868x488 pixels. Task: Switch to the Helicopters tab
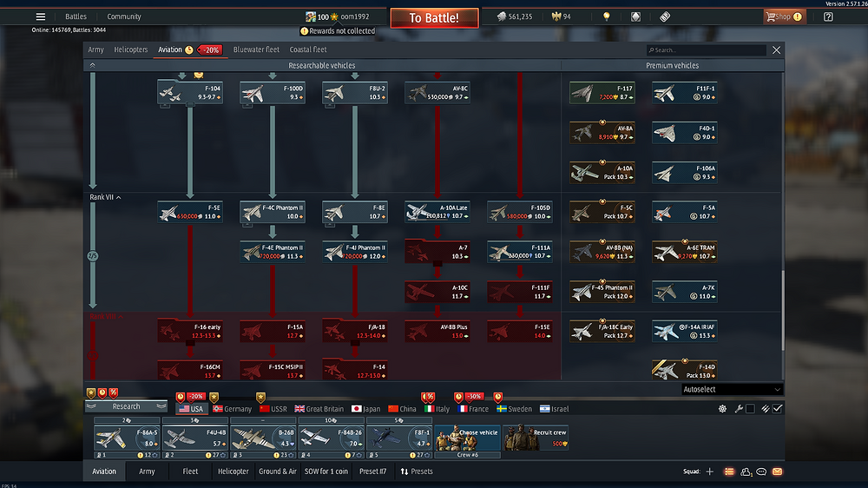coord(131,49)
